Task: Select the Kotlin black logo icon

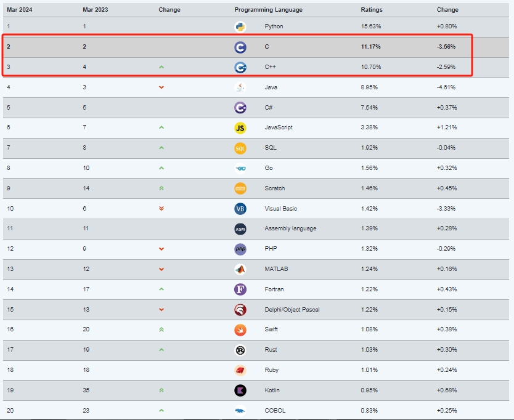Action: click(240, 390)
